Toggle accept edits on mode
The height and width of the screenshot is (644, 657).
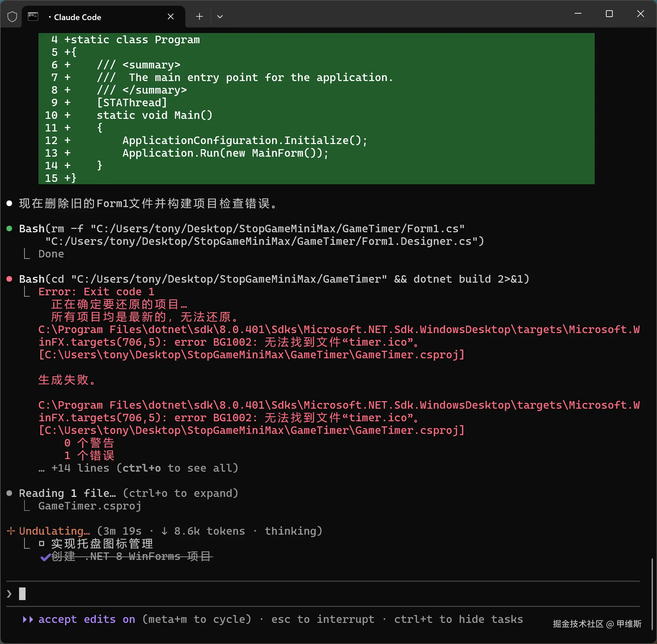point(87,619)
